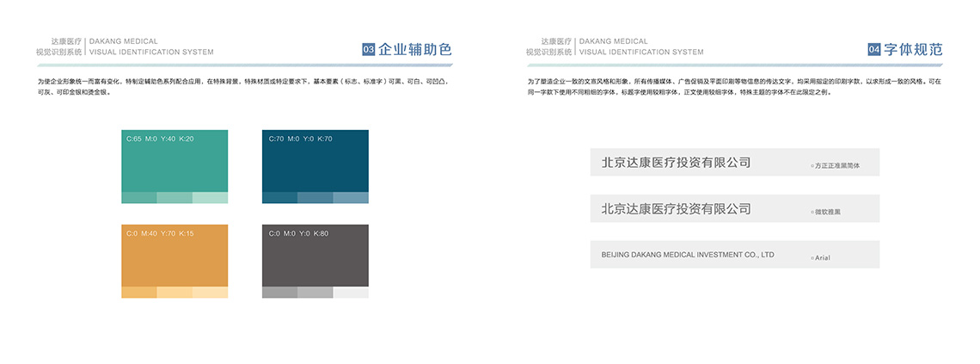
Task: Pick the palest mint tint under the teal block
Action: coord(210,198)
